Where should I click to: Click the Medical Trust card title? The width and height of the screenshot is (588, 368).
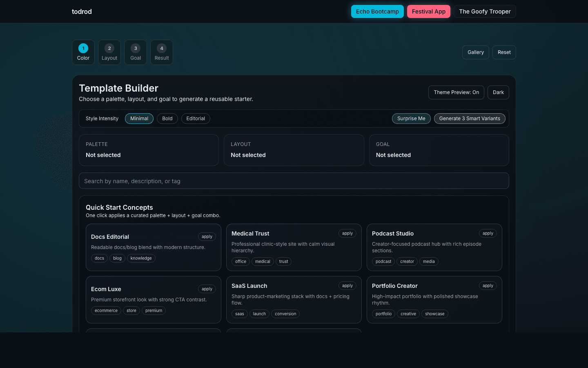tap(250, 233)
